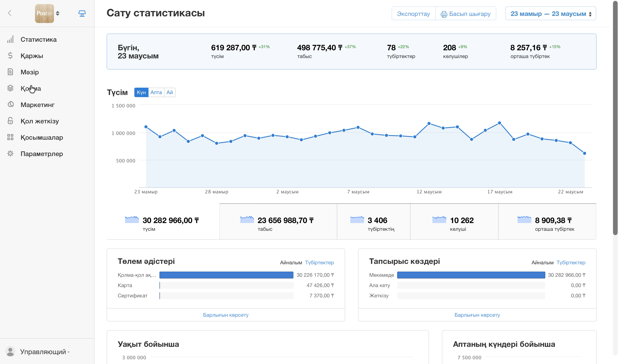Open the Қаржы menu section
The image size is (619, 364).
(32, 56)
